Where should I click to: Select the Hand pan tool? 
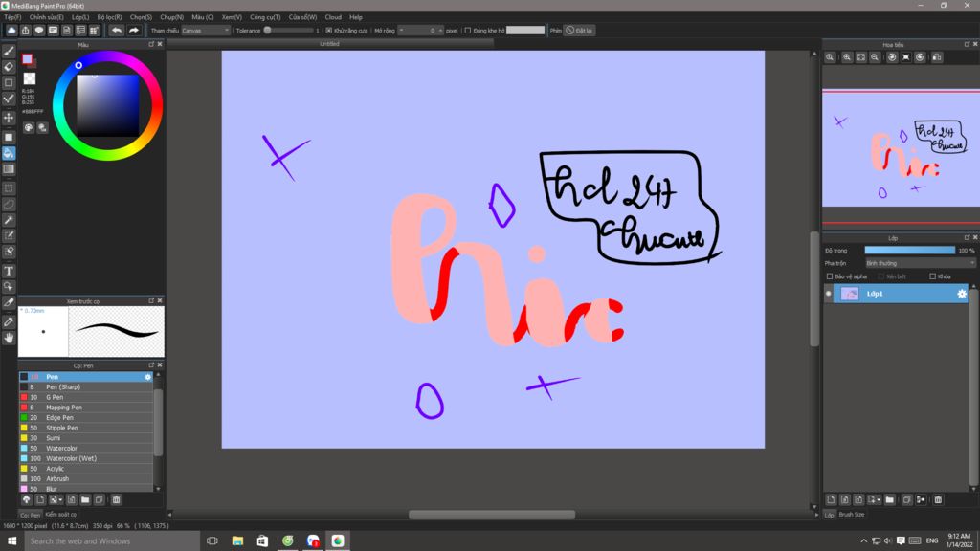(x=9, y=338)
